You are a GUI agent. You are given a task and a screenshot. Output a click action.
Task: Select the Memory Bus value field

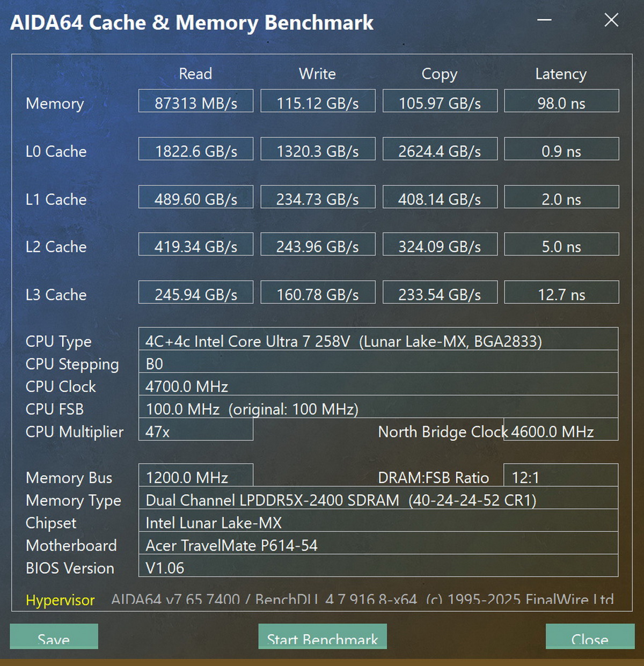point(196,476)
